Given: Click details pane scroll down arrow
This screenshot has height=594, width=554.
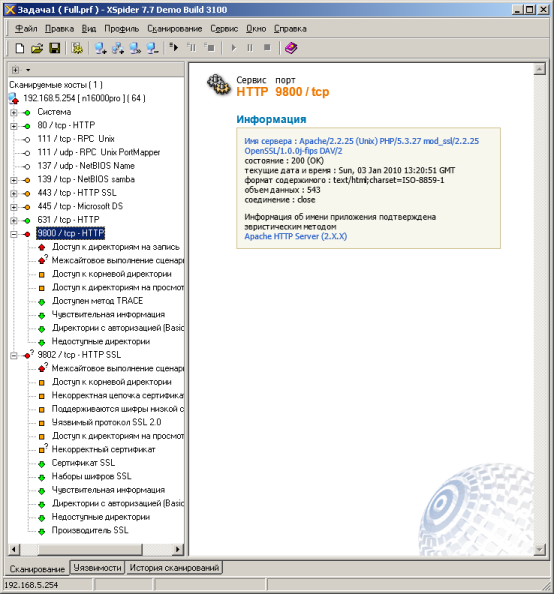Looking at the screenshot, I should click(539, 550).
